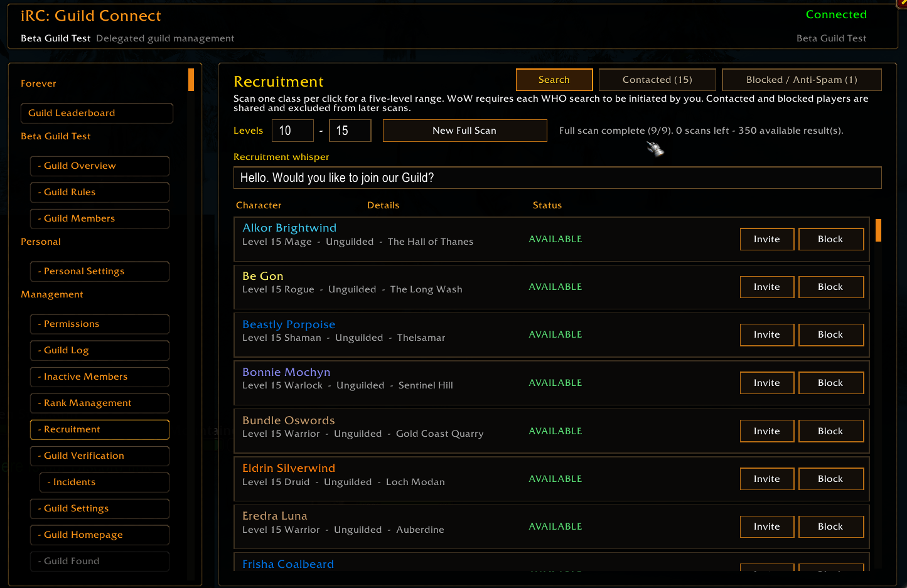The width and height of the screenshot is (907, 588).
Task: Invite Beastly Porpoise
Action: [767, 334]
